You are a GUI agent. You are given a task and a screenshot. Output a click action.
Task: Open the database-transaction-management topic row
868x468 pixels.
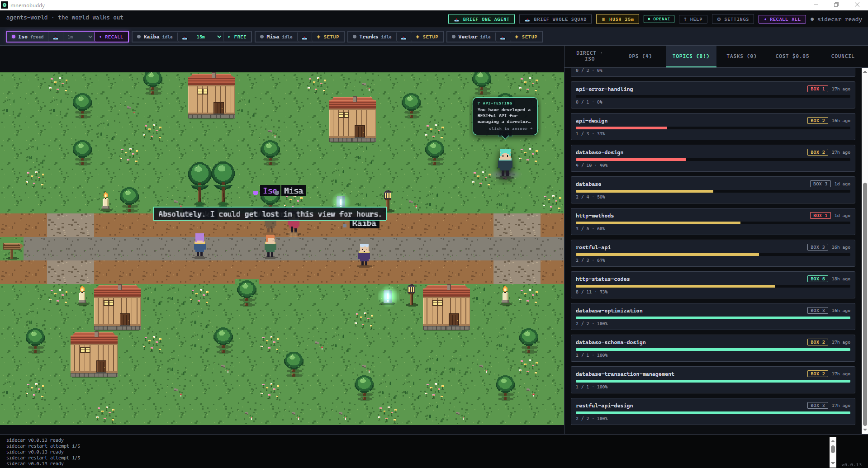[x=713, y=380]
